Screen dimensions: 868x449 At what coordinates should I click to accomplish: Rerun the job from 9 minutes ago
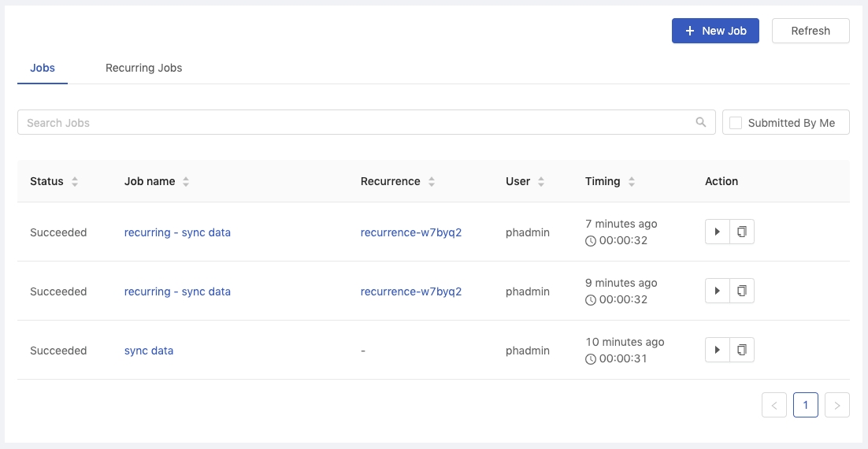(x=718, y=291)
